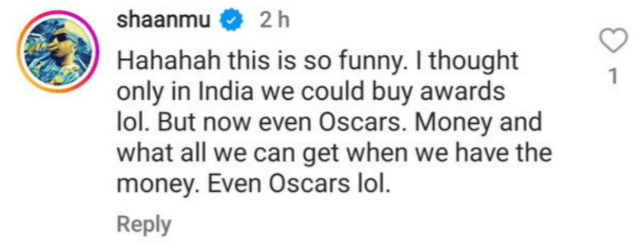The width and height of the screenshot is (644, 252).
Task: View likes by clicking the count 1
Action: click(x=614, y=77)
